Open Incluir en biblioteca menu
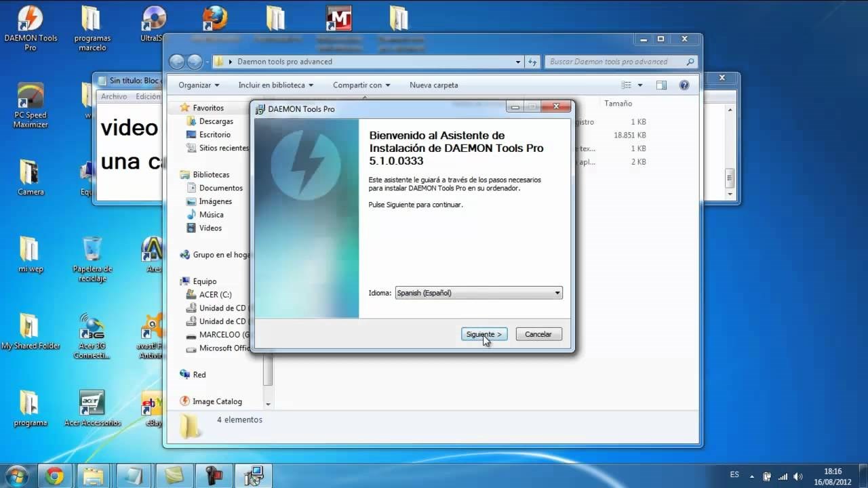The width and height of the screenshot is (868, 488). 276,85
